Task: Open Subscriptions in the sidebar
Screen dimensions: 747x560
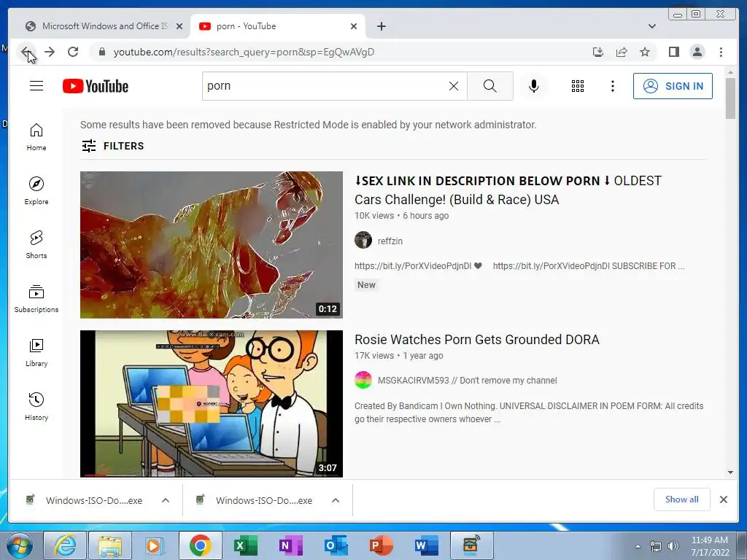Action: click(36, 298)
